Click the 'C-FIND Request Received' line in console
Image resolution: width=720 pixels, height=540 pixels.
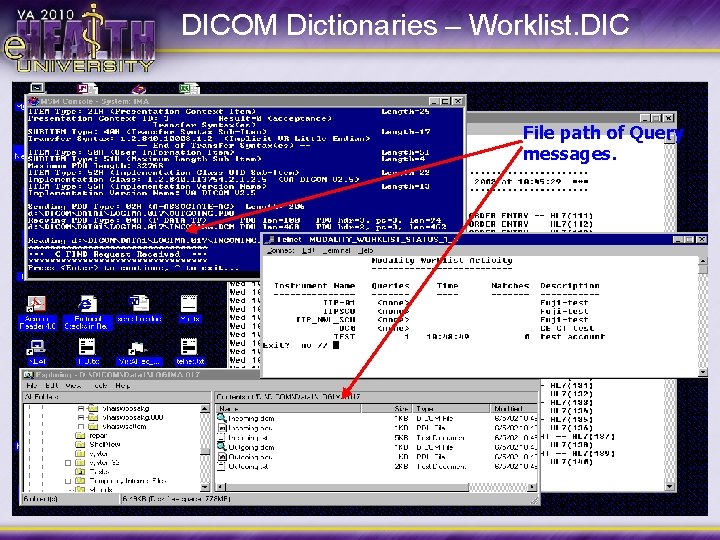(x=118, y=254)
